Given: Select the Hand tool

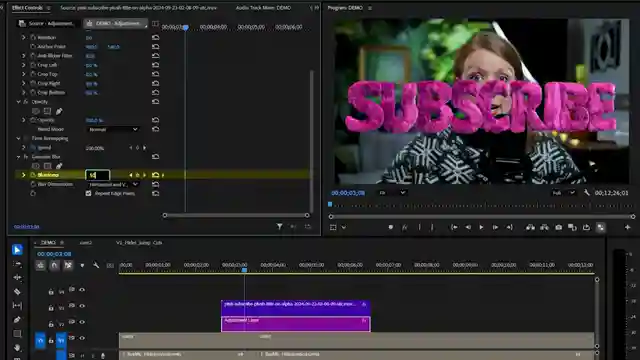Looking at the screenshot, I should (x=17, y=348).
